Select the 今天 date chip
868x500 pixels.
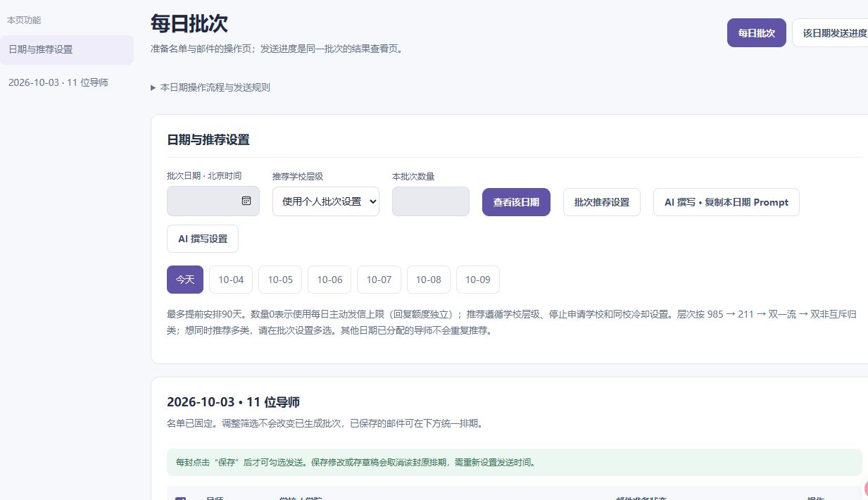click(x=185, y=280)
